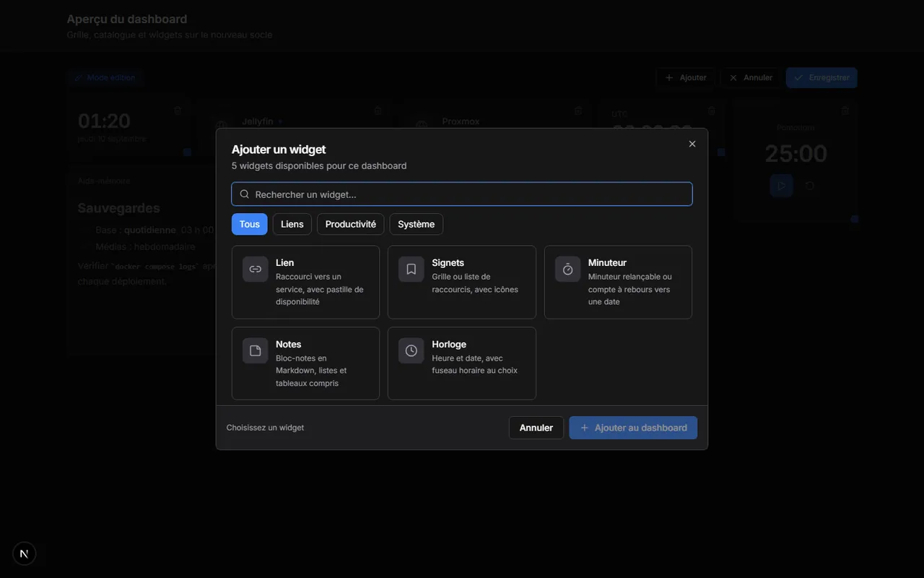Click the 25:00 Pomodoro time display
The width and height of the screenshot is (924, 578).
(796, 153)
